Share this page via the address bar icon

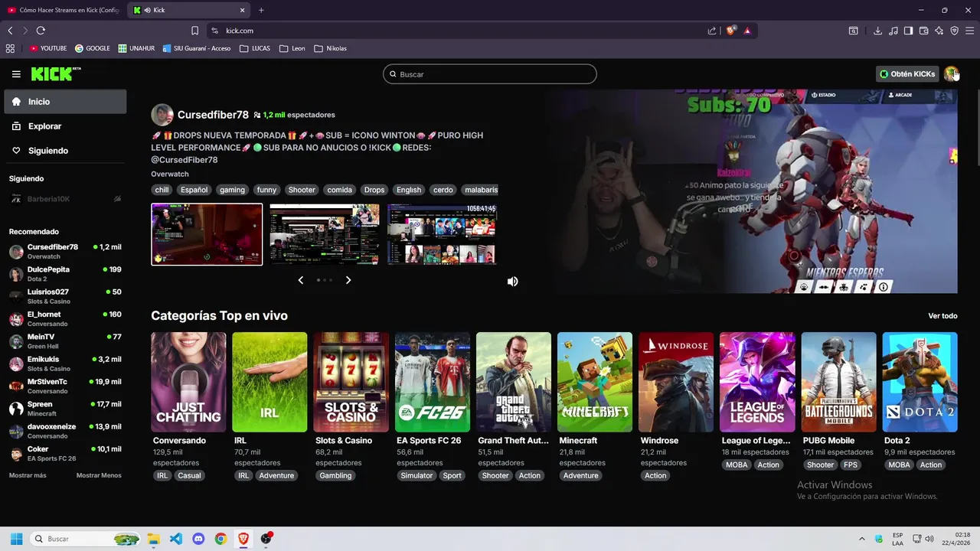click(x=712, y=31)
